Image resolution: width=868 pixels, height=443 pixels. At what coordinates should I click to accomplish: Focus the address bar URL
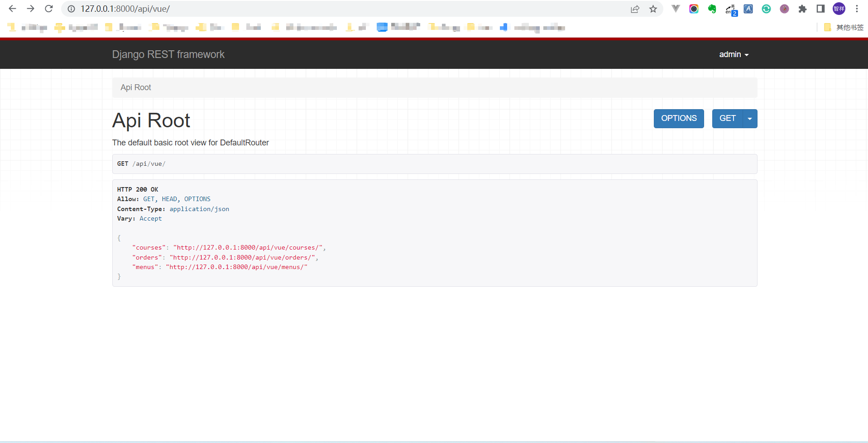pos(125,9)
